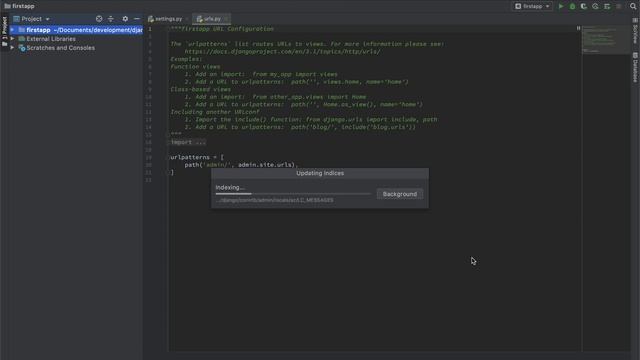Run the firstapp configuration with the green play icon
The height and width of the screenshot is (360, 640).
point(561,7)
